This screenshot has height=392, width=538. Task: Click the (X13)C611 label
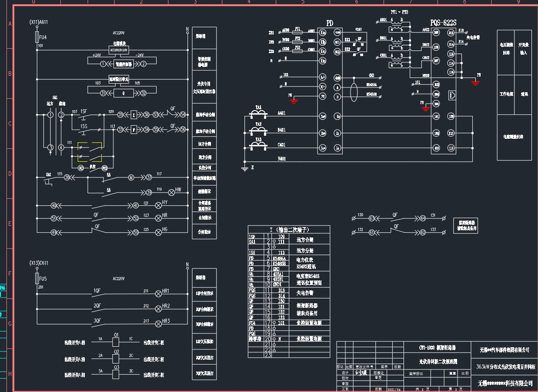[39, 263]
